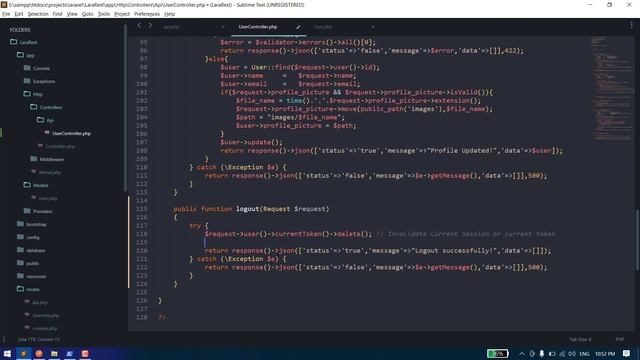640x360 pixels.
Task: Close the User.php tab
Action: point(373,27)
